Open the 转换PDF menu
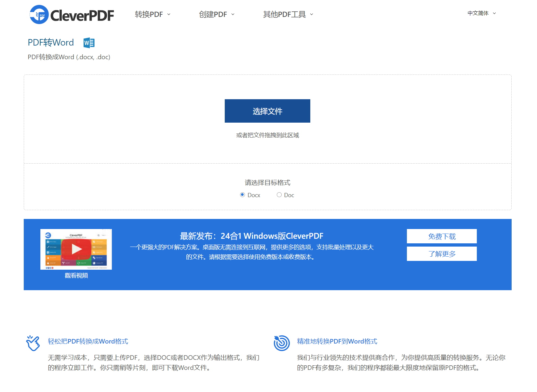The height and width of the screenshot is (392, 537). click(149, 14)
